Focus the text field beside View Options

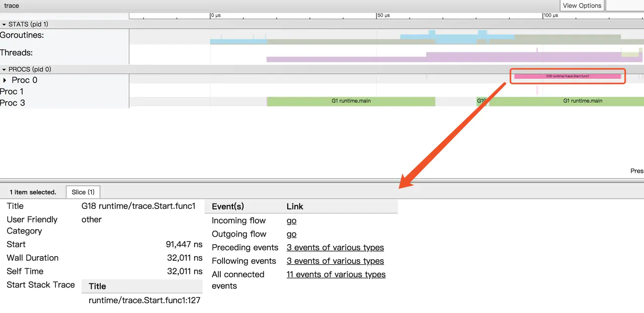pos(625,6)
